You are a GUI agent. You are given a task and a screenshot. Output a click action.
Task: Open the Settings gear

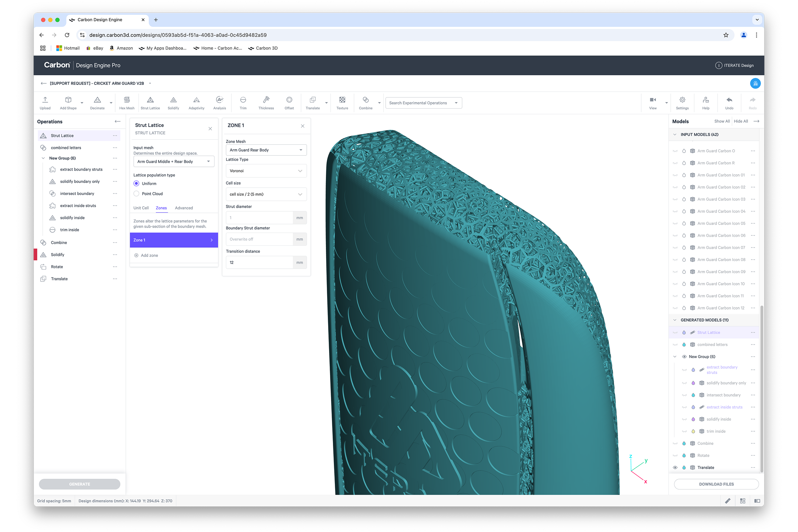(682, 100)
